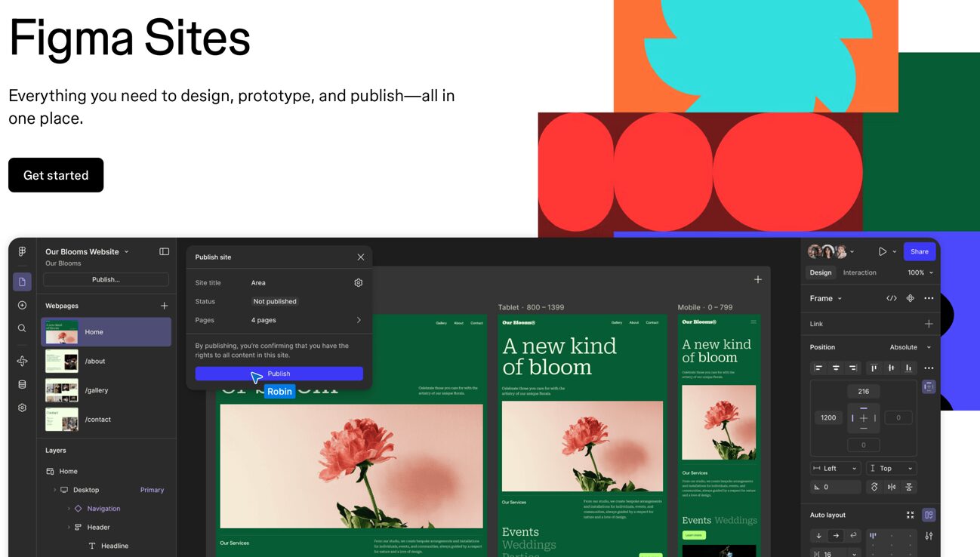Toggle the auto layout active icon
This screenshot has height=557, width=980.
pos(929,515)
